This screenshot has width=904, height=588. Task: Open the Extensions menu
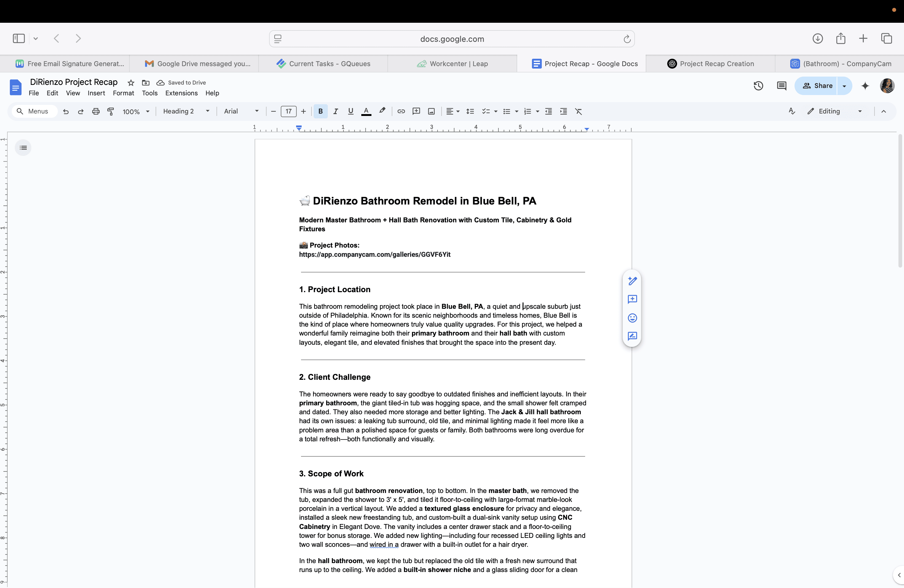click(x=181, y=93)
